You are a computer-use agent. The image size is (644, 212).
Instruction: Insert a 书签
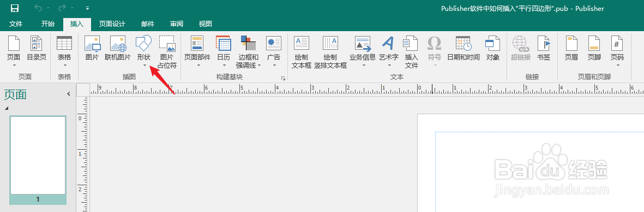(544, 49)
